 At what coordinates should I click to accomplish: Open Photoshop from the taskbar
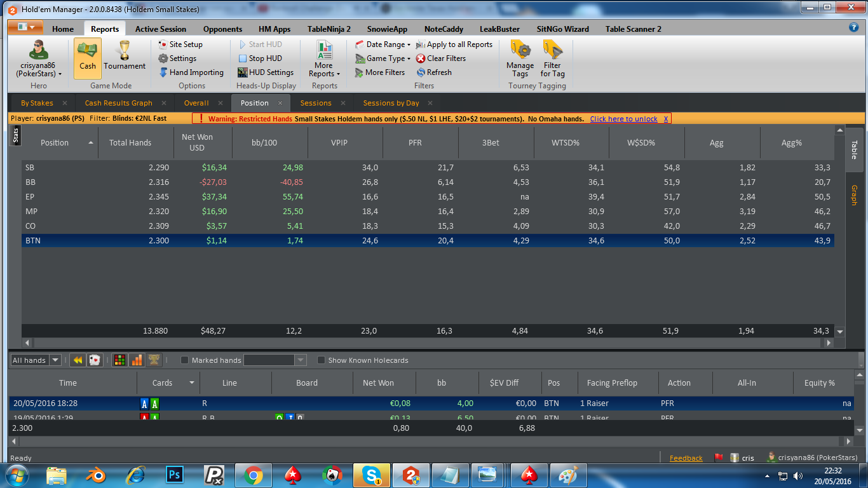coord(174,475)
